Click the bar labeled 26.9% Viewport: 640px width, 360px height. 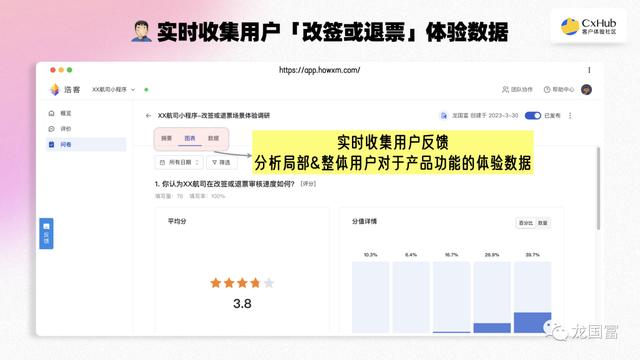click(492, 297)
